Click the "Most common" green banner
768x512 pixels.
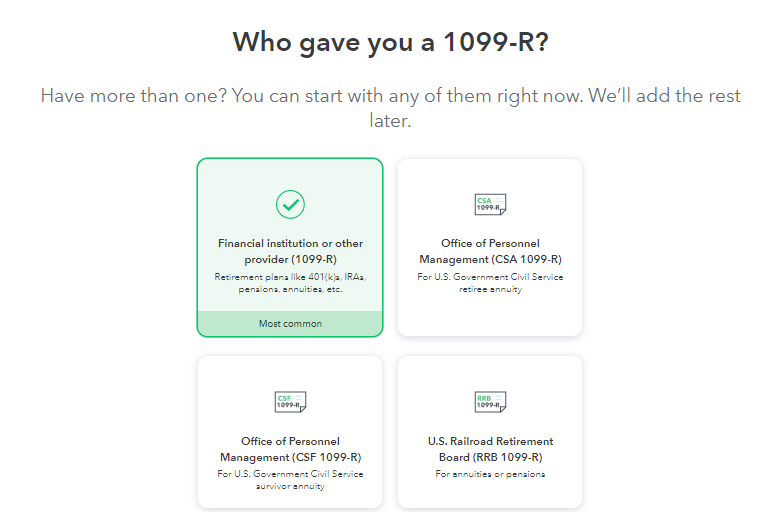(x=290, y=324)
